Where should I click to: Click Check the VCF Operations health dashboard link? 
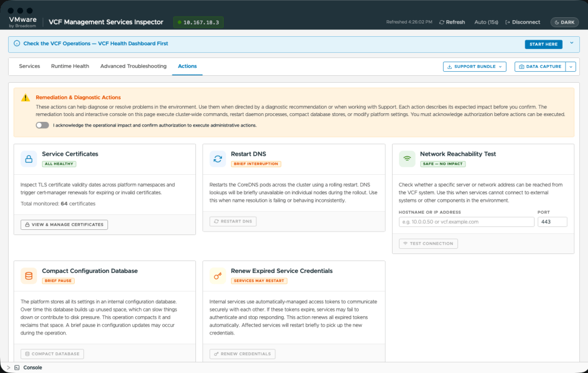pyautogui.click(x=95, y=44)
